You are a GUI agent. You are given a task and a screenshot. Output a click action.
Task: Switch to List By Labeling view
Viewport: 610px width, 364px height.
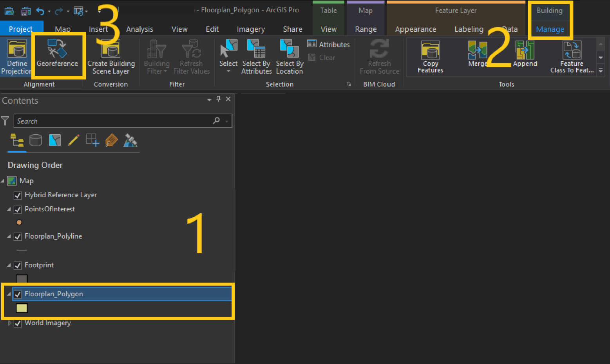pyautogui.click(x=111, y=140)
